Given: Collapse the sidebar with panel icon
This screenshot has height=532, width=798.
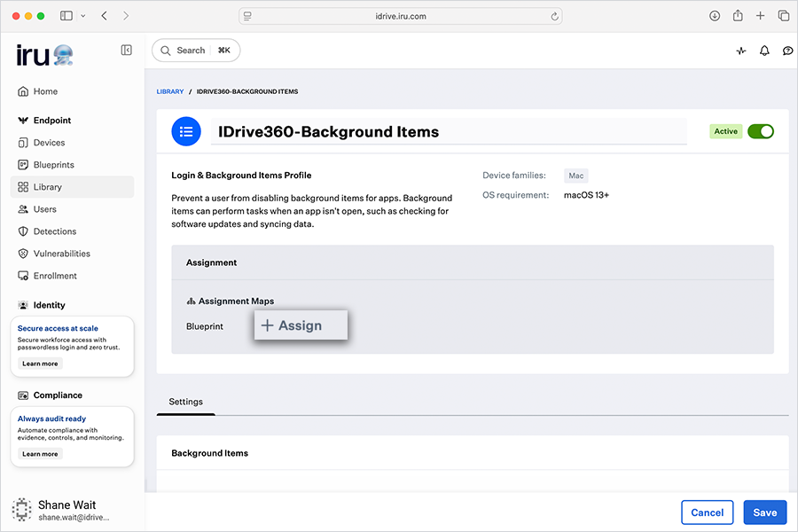Looking at the screenshot, I should pyautogui.click(x=126, y=50).
